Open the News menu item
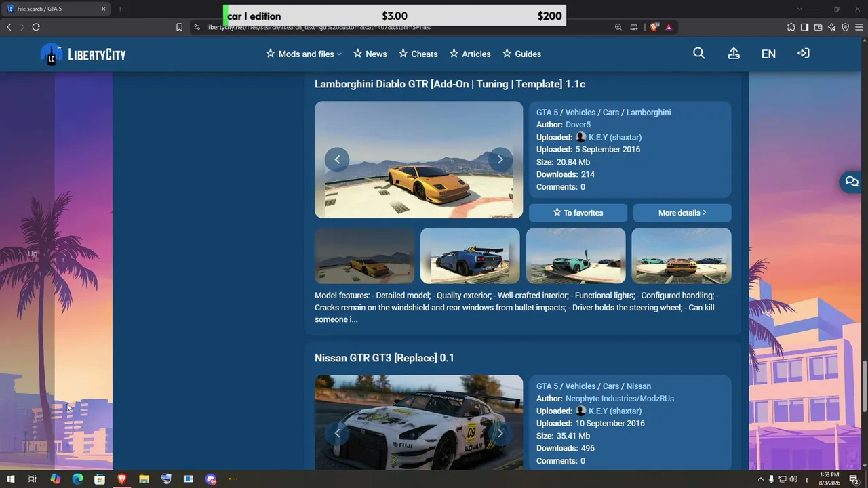868x488 pixels. tap(370, 54)
